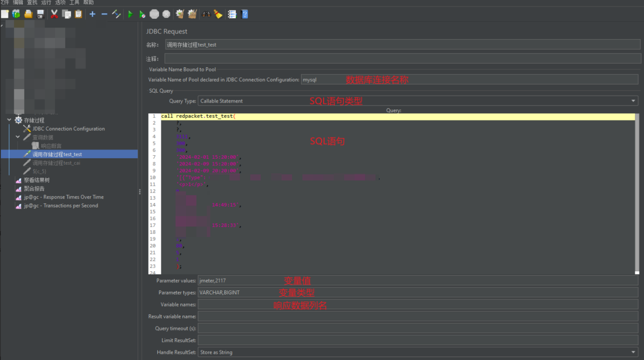Click the Parameter values field
Image resolution: width=644 pixels, height=360 pixels.
[x=418, y=280]
